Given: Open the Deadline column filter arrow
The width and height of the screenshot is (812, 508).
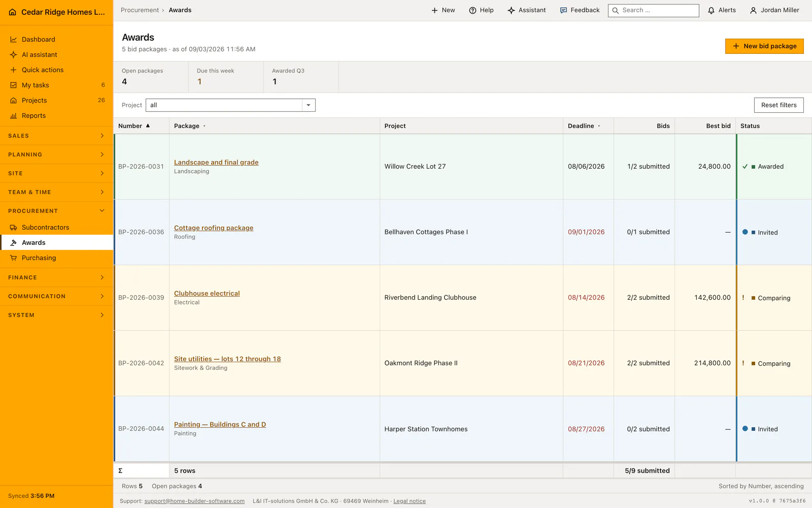Looking at the screenshot, I should pyautogui.click(x=599, y=126).
